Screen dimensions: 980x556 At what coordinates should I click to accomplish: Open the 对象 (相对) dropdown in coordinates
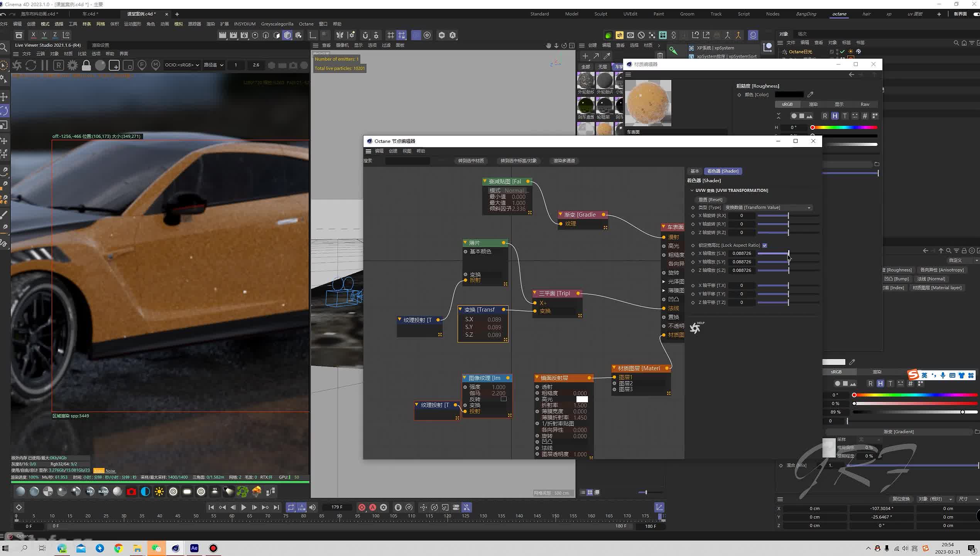click(x=935, y=499)
